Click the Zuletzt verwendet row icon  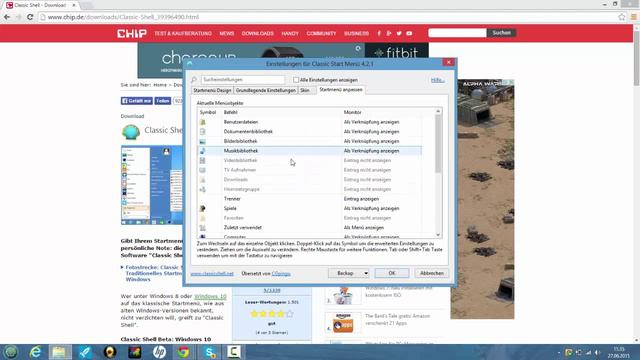(x=202, y=227)
